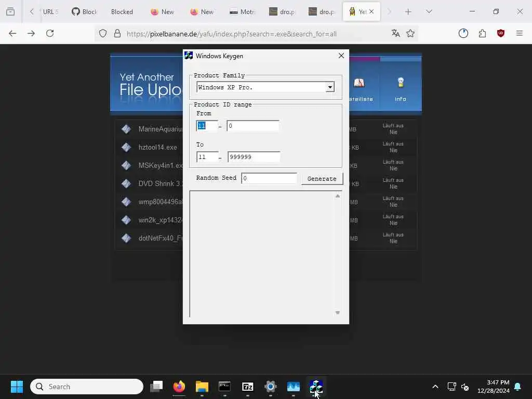532x399 pixels.
Task: Click the diamond icon beside MSKey4in1
Action: (126, 166)
